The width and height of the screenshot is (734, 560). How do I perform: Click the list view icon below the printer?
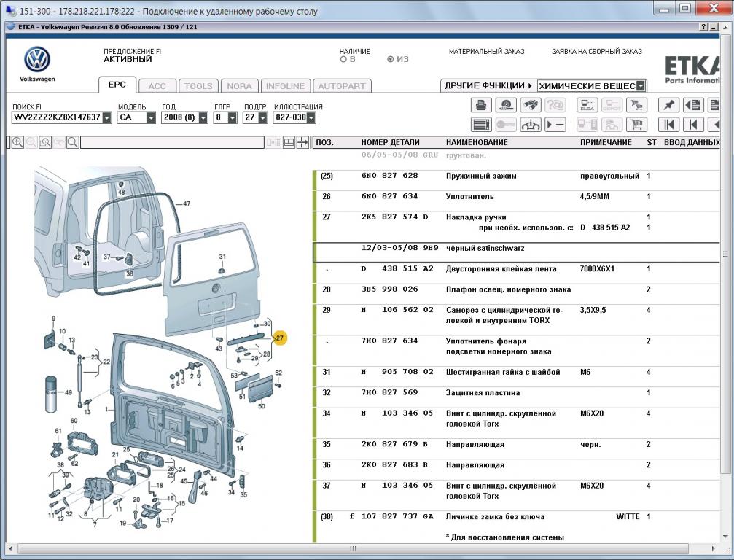481,125
